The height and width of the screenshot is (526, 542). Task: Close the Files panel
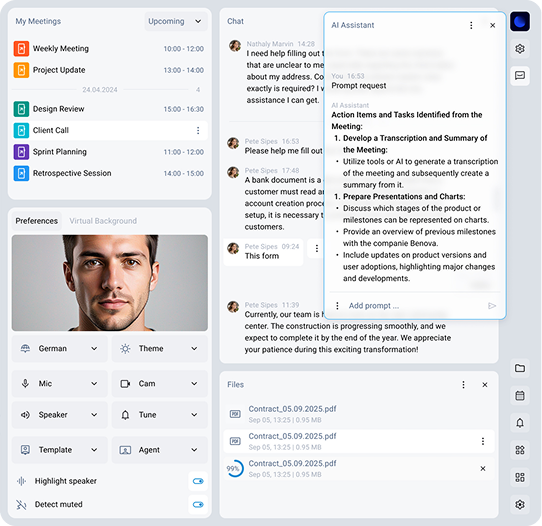click(x=485, y=385)
